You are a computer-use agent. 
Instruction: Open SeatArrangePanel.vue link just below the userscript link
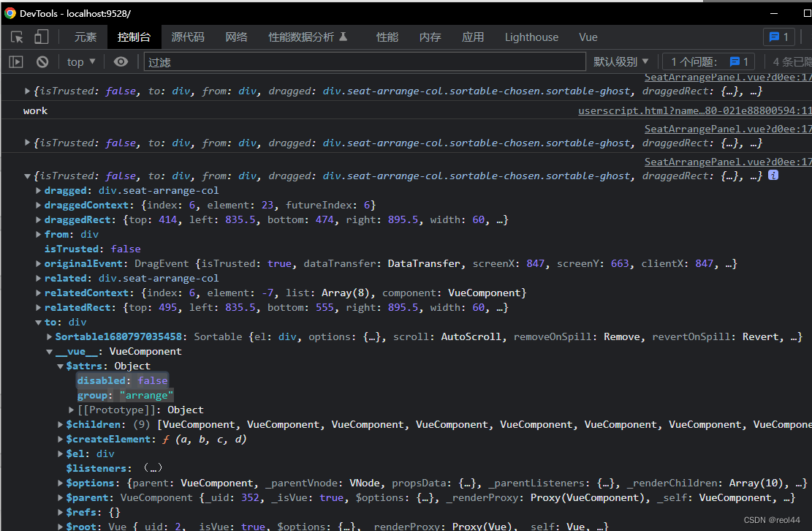(728, 129)
